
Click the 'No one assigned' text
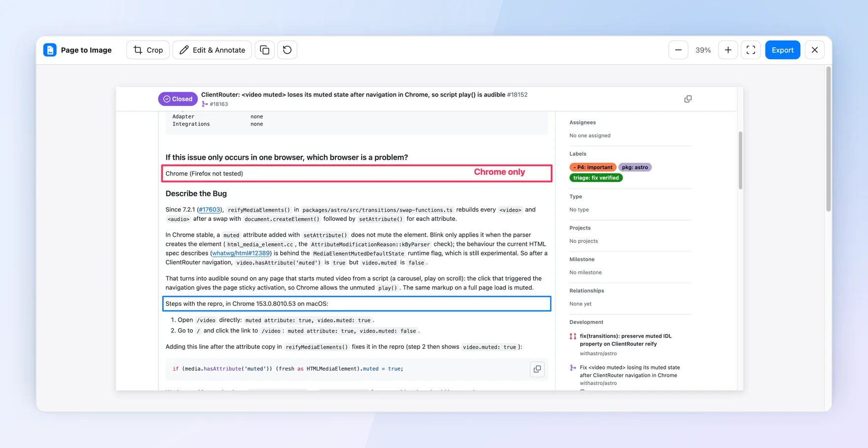pyautogui.click(x=590, y=136)
